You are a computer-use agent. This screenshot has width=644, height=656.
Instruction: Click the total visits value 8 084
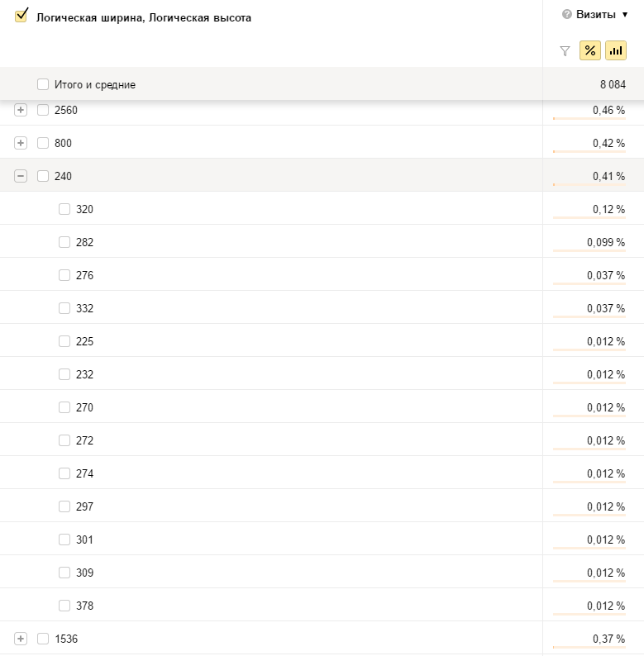pos(613,84)
